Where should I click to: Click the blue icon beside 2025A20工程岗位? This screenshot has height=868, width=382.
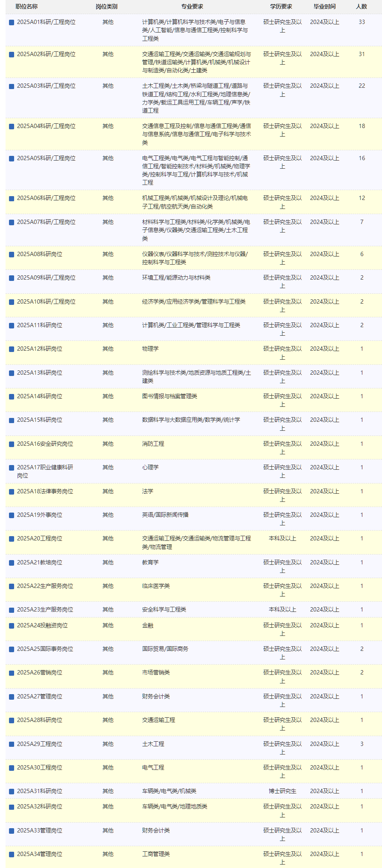tap(12, 539)
